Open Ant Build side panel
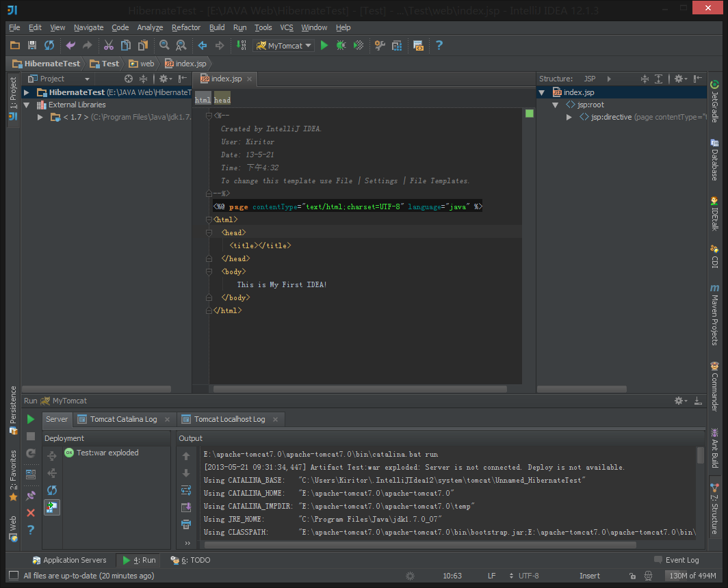 (714, 448)
